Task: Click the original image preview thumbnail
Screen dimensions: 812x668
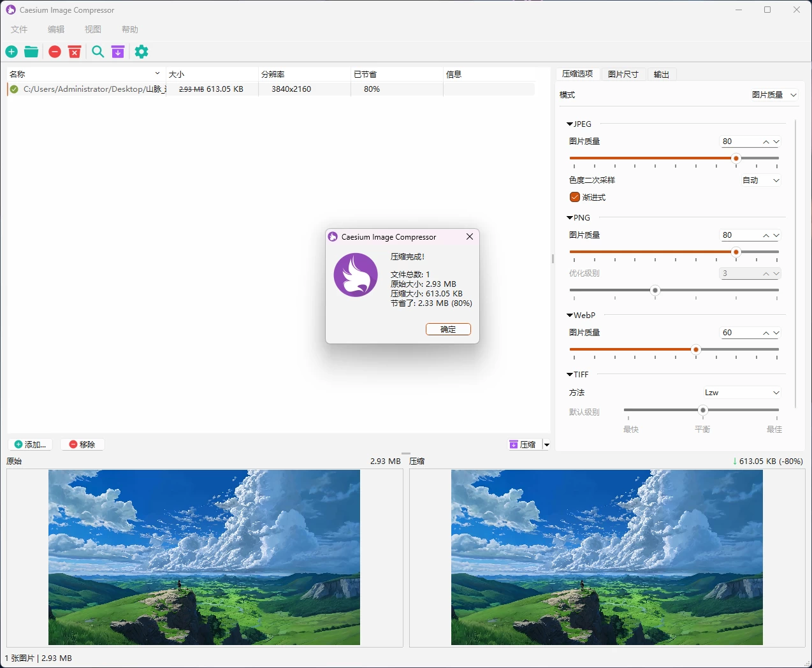Action: point(203,557)
